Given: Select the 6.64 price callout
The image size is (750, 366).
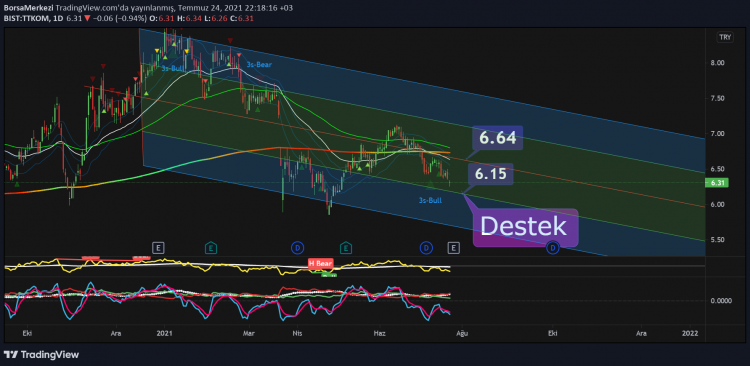Looking at the screenshot, I should click(x=498, y=138).
